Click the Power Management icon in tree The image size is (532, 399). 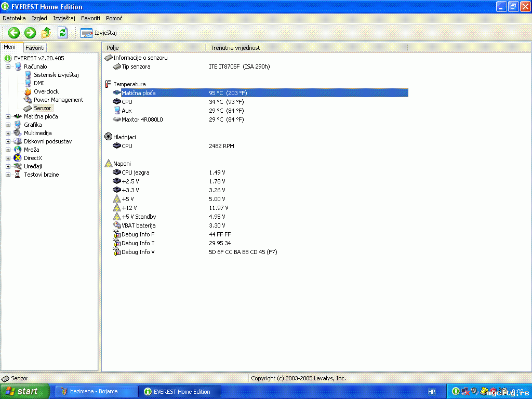pyautogui.click(x=28, y=100)
